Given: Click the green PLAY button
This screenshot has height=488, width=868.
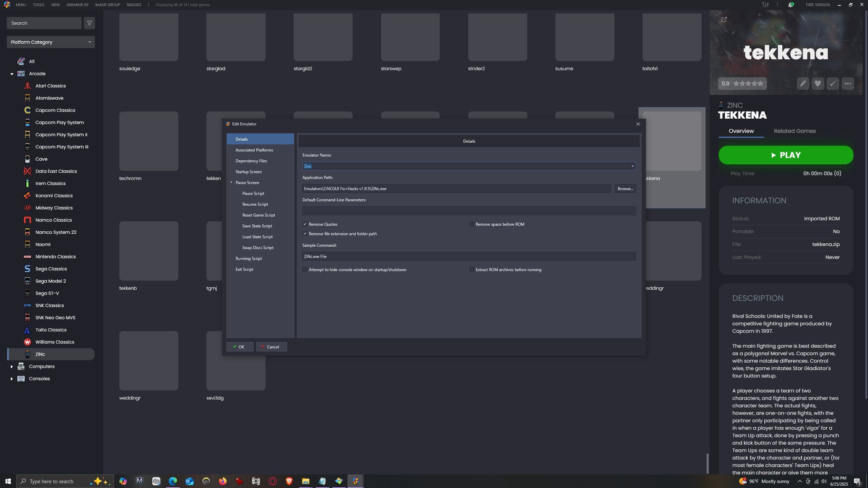Looking at the screenshot, I should (786, 155).
